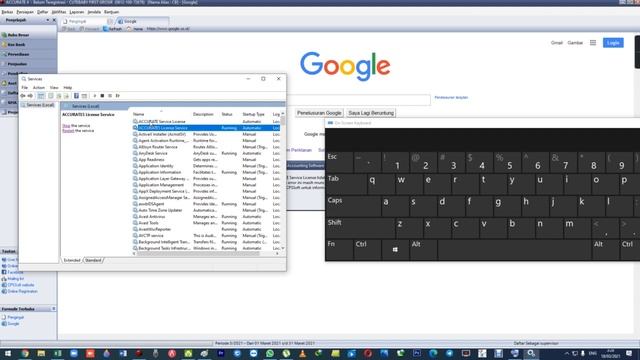The height and width of the screenshot is (360, 640).
Task: Collapse Formulir Terbuka panel
Action: point(53,309)
